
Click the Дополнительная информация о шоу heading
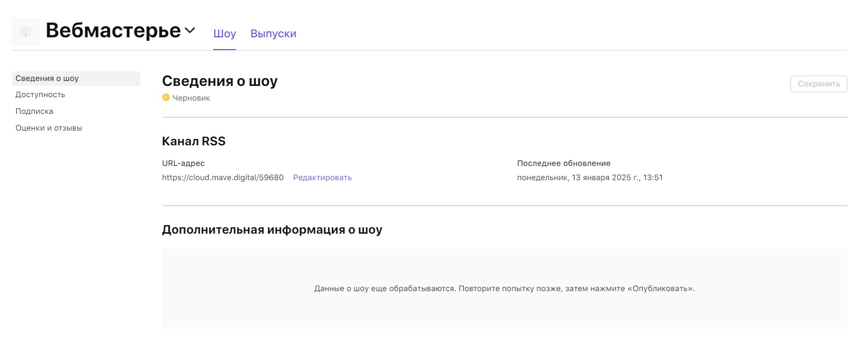pos(272,230)
